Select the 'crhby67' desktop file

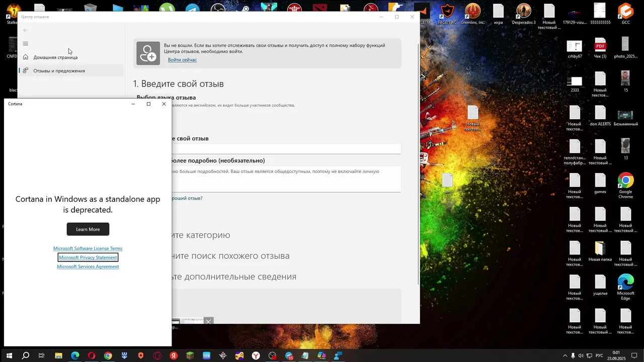[575, 49]
